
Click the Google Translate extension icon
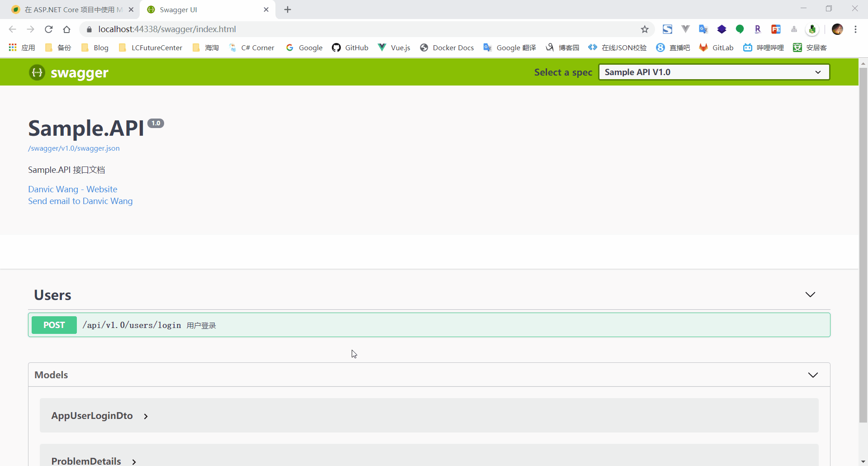pos(703,29)
